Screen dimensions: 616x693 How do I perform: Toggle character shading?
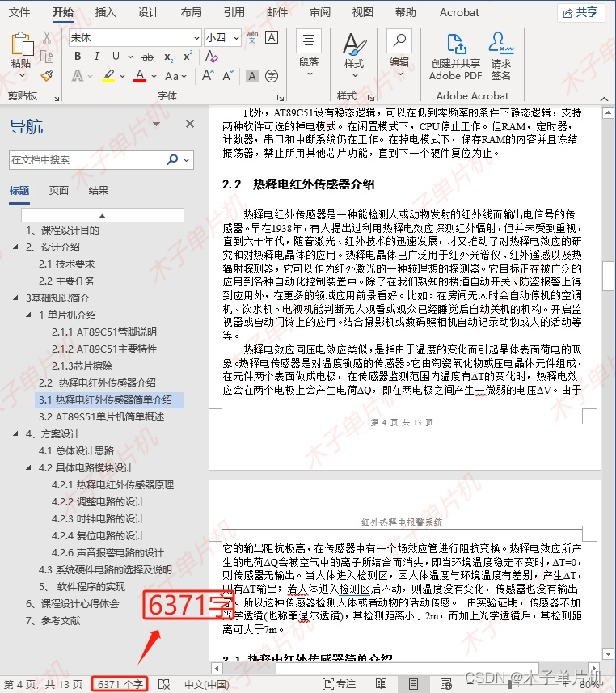point(252,76)
